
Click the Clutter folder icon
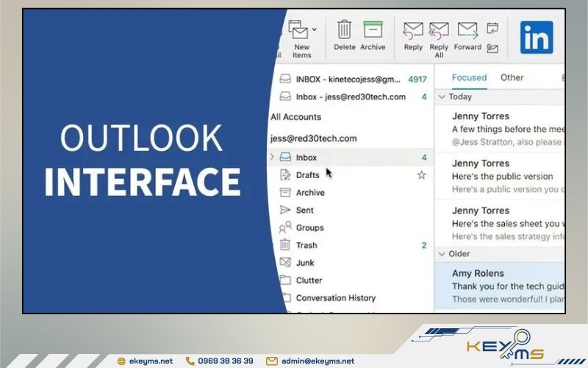[x=285, y=280]
